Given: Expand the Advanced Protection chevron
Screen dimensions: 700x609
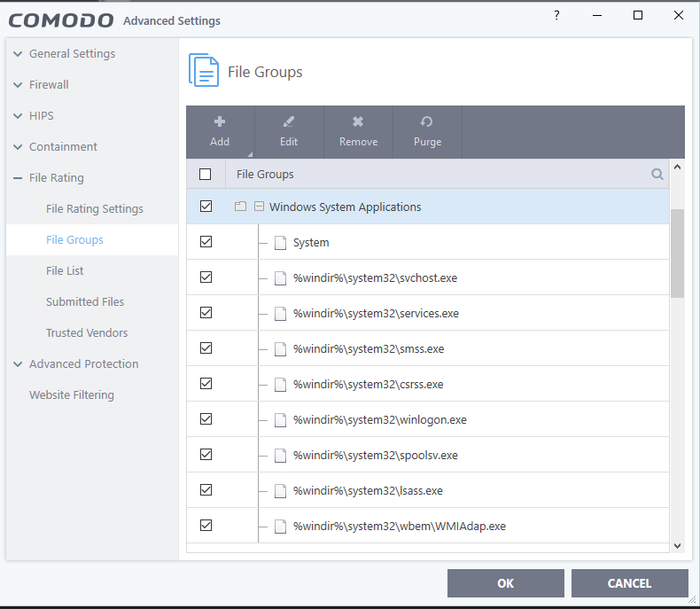Looking at the screenshot, I should tap(18, 364).
